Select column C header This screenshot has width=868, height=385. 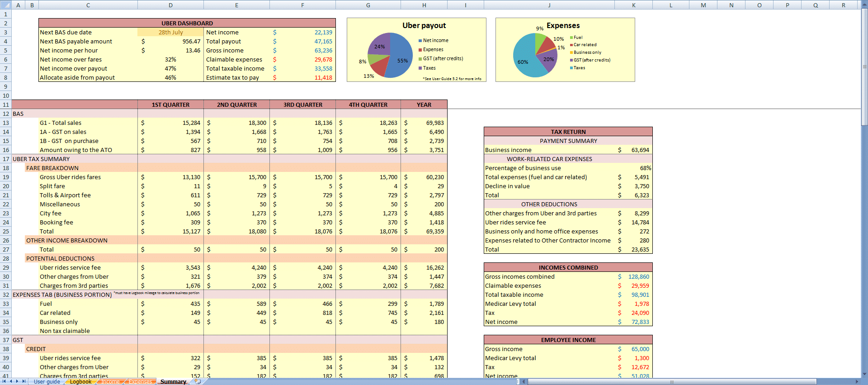coord(88,5)
